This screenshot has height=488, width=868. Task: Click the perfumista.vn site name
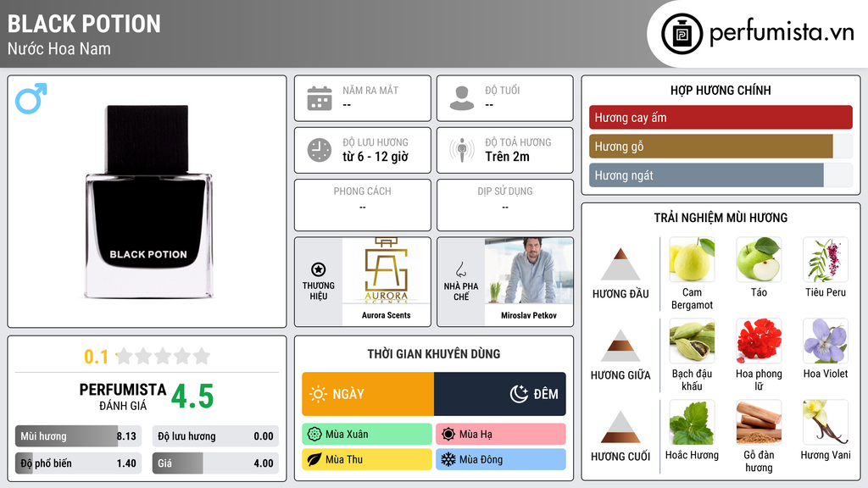coord(782,32)
